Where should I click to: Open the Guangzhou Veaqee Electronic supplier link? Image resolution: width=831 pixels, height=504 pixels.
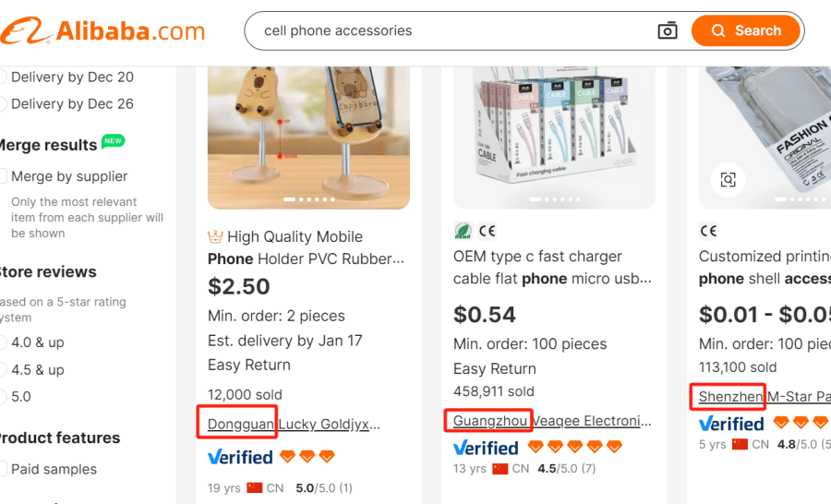552,421
